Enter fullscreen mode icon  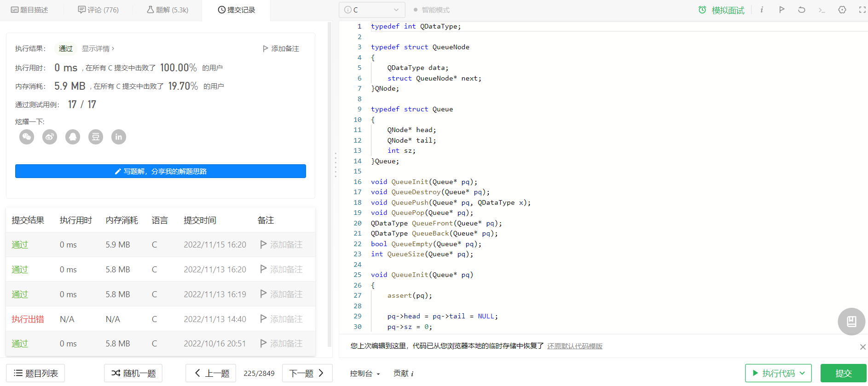862,10
